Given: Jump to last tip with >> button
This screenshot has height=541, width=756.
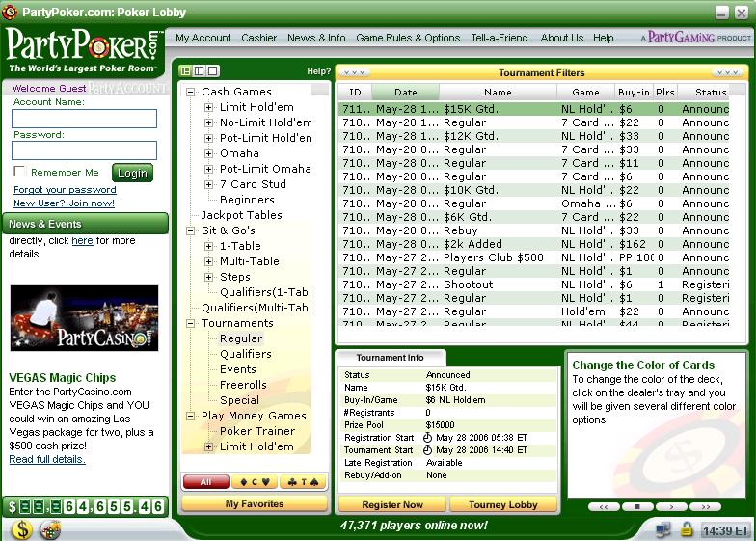Looking at the screenshot, I should tap(706, 507).
